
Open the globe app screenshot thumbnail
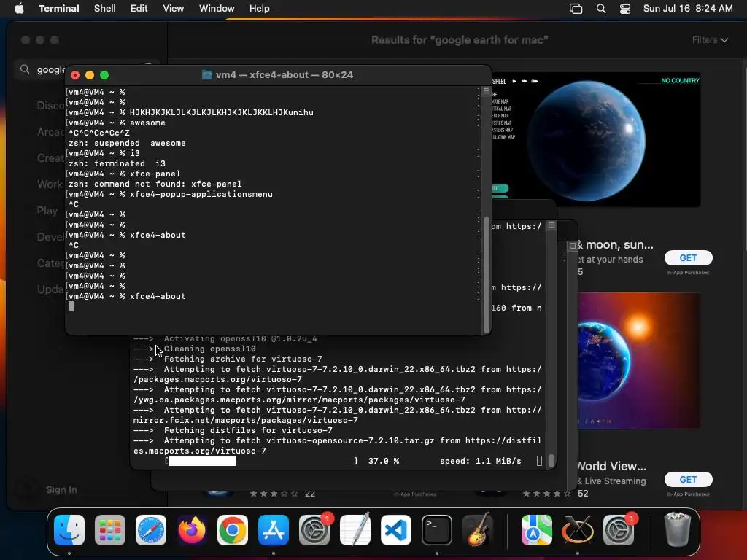tap(595, 139)
